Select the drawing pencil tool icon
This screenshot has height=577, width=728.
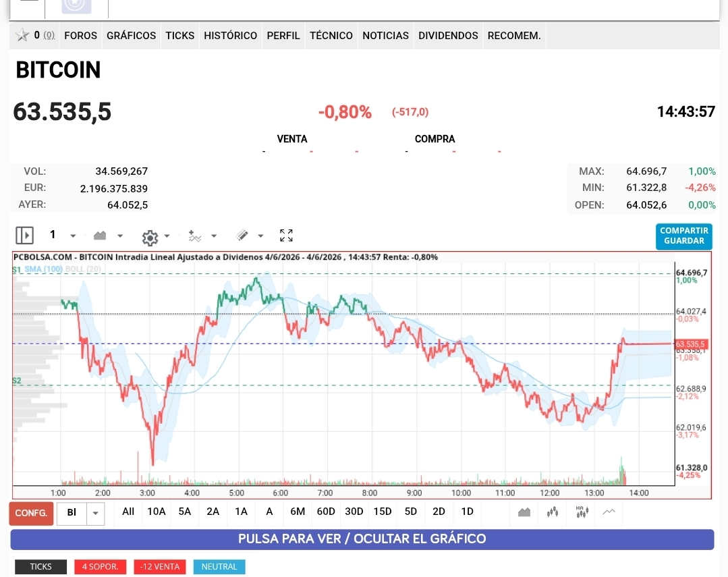(242, 236)
